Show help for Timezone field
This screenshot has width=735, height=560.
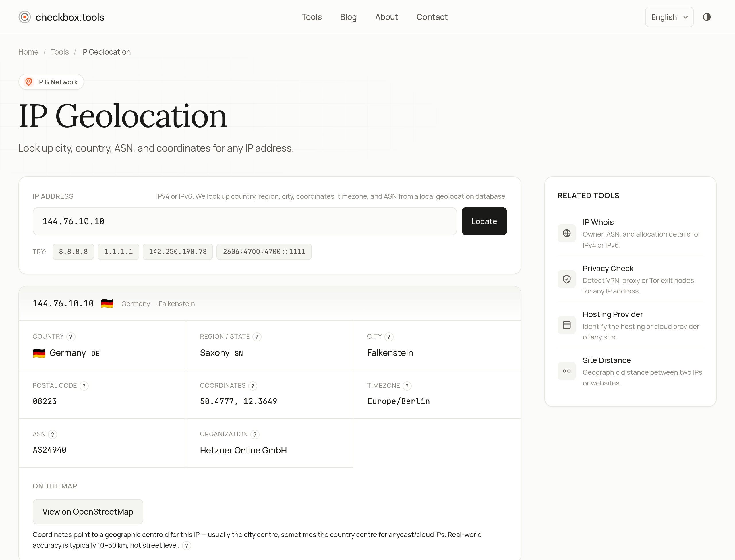407,386
